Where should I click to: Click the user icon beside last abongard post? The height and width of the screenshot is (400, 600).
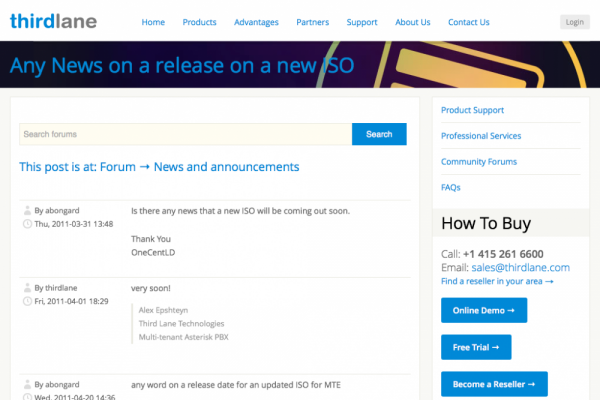[x=27, y=383]
